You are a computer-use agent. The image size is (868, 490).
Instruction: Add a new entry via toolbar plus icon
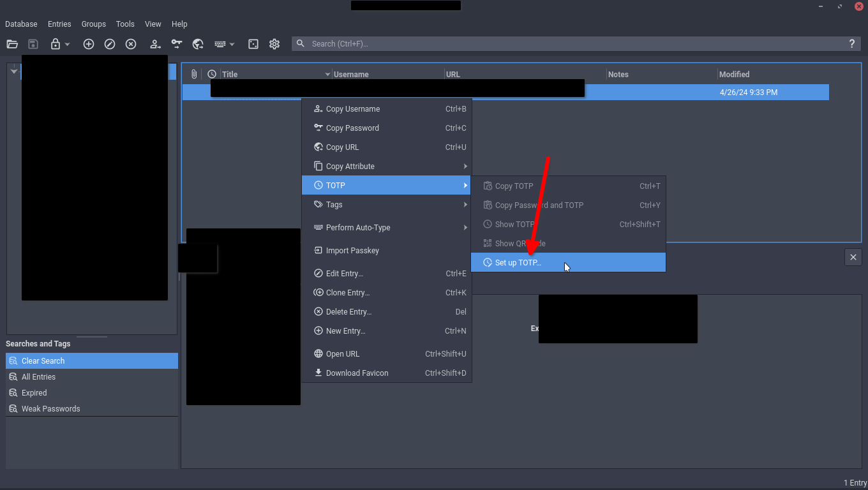(89, 44)
